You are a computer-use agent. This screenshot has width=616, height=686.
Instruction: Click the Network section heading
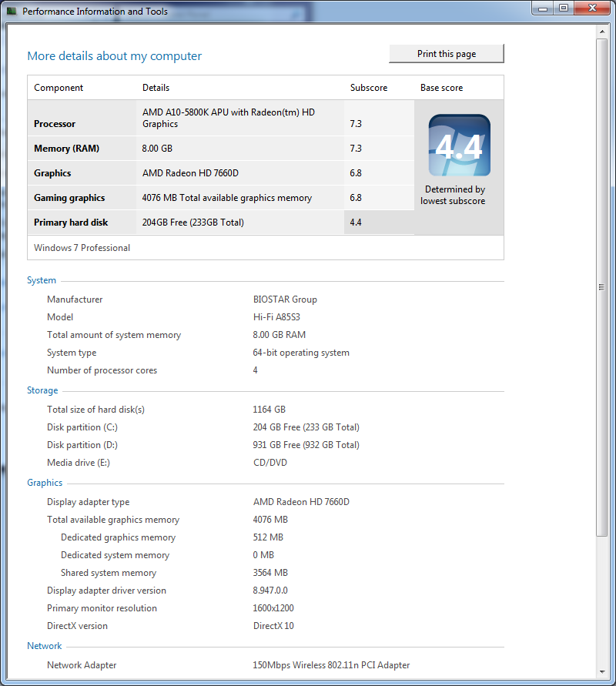point(44,646)
